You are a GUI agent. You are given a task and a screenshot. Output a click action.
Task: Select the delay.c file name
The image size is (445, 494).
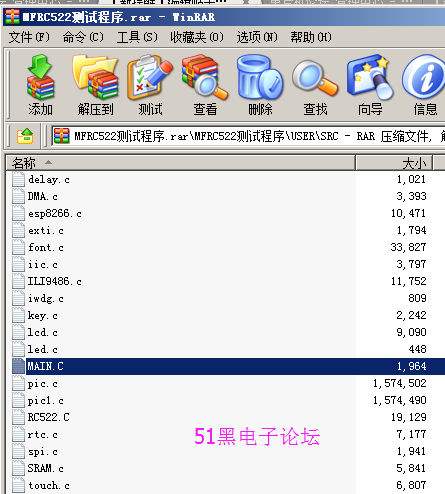pyautogui.click(x=49, y=179)
